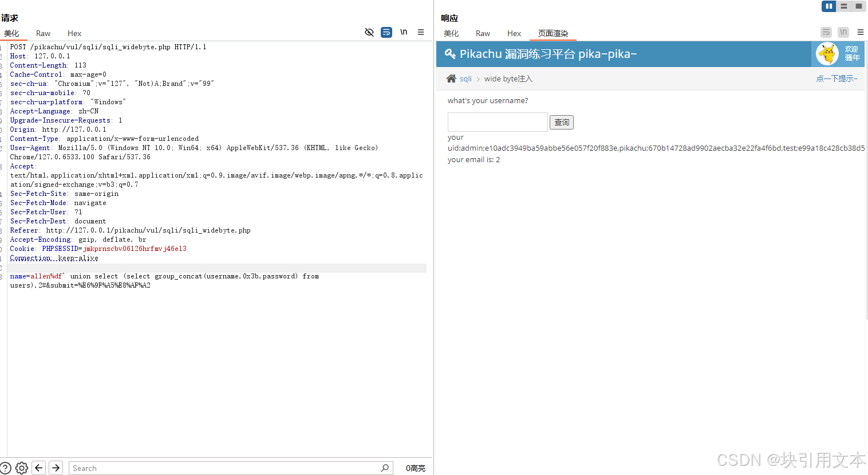
Task: Switch to side-by-side split layout
Action: 828,6
